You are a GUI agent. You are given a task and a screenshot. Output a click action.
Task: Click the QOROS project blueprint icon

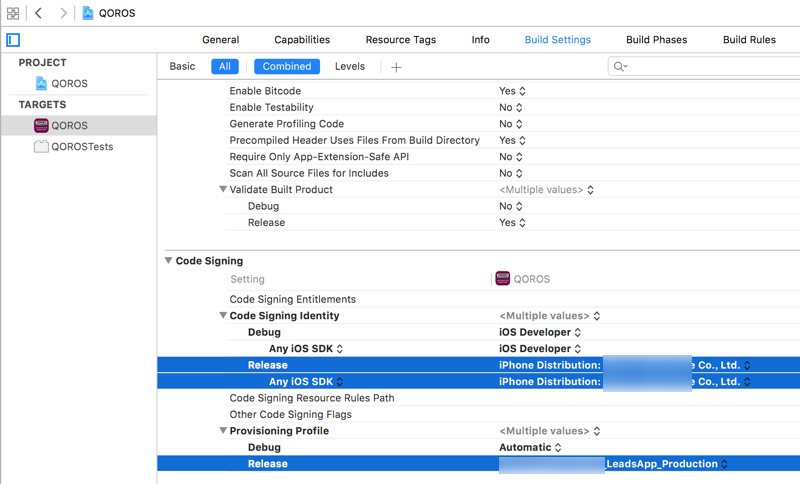(x=41, y=83)
